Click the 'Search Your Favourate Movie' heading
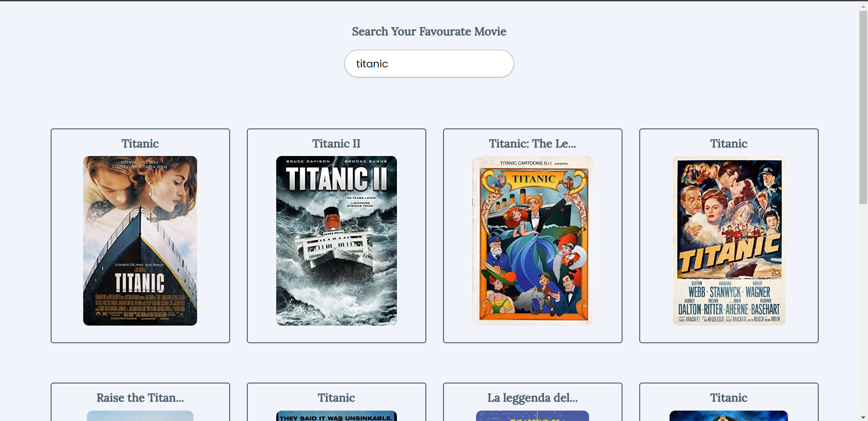 (x=429, y=32)
